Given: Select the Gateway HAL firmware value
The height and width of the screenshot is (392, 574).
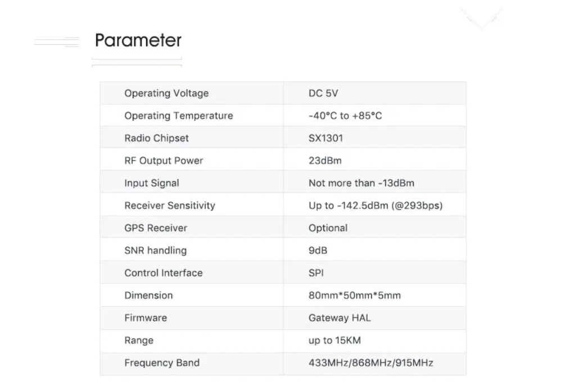Looking at the screenshot, I should [340, 318].
